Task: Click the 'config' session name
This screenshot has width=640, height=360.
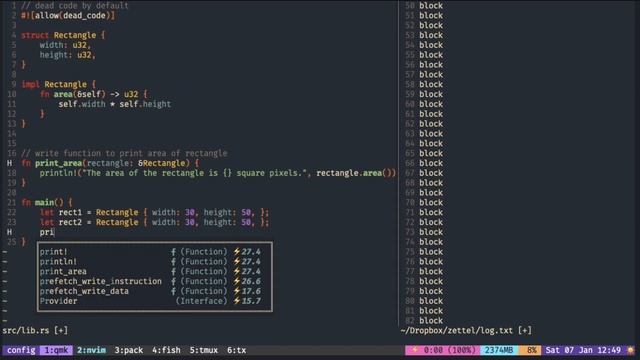Action: click(21, 350)
